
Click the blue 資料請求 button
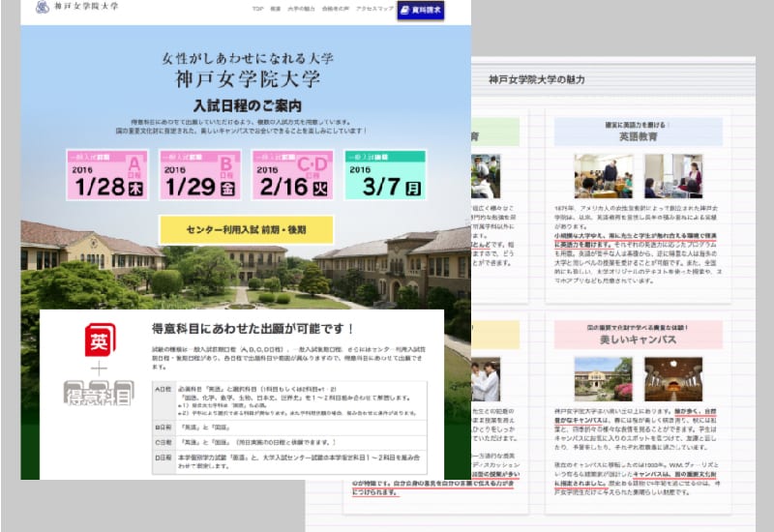coord(421,10)
